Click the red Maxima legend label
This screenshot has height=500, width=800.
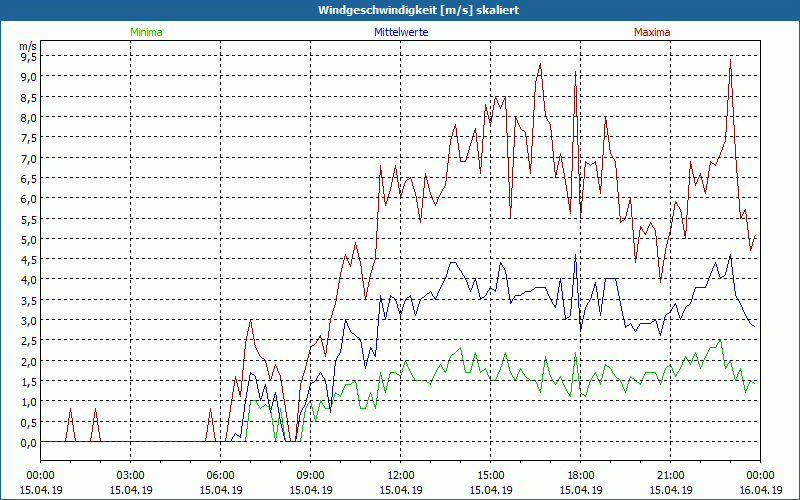pos(652,32)
